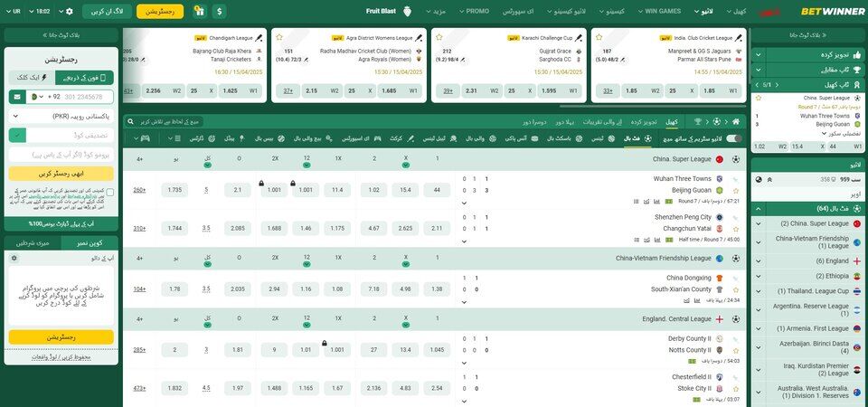Star the top-game China Super League in the sidebar
The width and height of the screenshot is (868, 407).
[x=758, y=98]
